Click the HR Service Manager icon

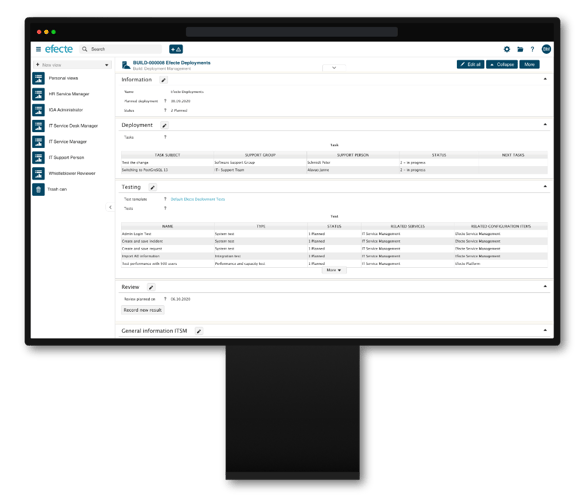[38, 94]
